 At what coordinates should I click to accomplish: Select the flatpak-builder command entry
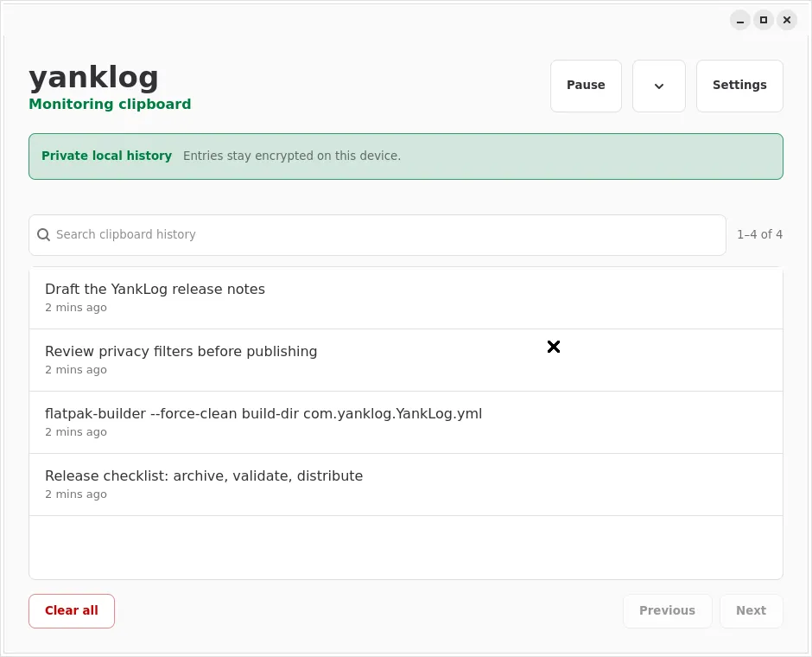(406, 422)
